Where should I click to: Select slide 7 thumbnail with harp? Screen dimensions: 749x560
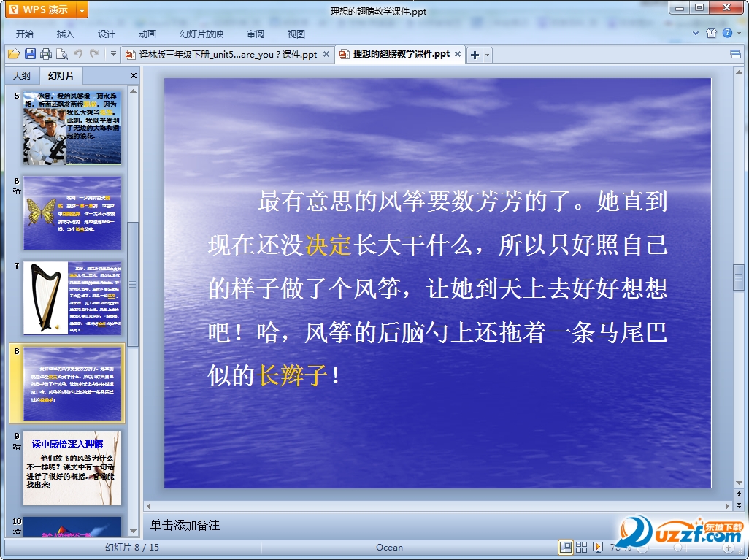click(72, 298)
